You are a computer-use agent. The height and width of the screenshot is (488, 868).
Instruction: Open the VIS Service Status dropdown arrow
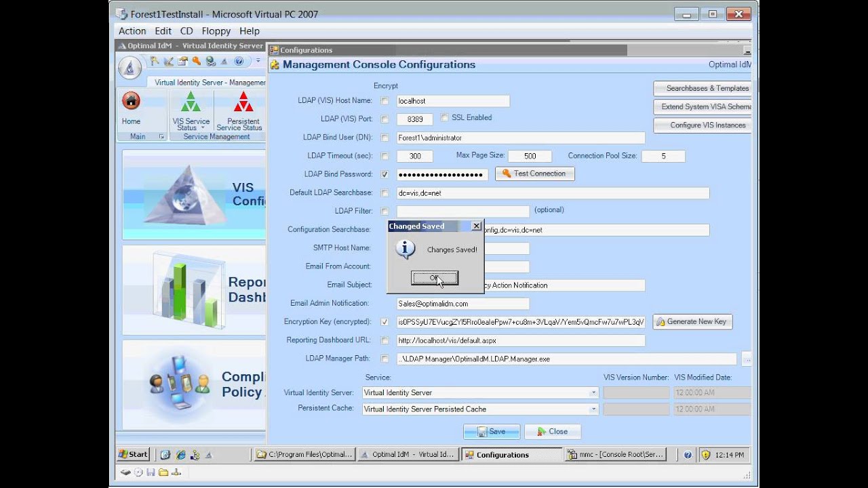[x=202, y=128]
